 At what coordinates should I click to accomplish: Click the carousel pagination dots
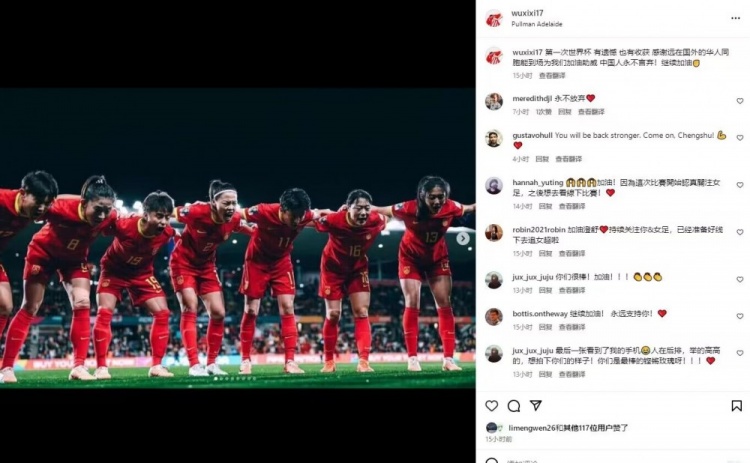235,379
